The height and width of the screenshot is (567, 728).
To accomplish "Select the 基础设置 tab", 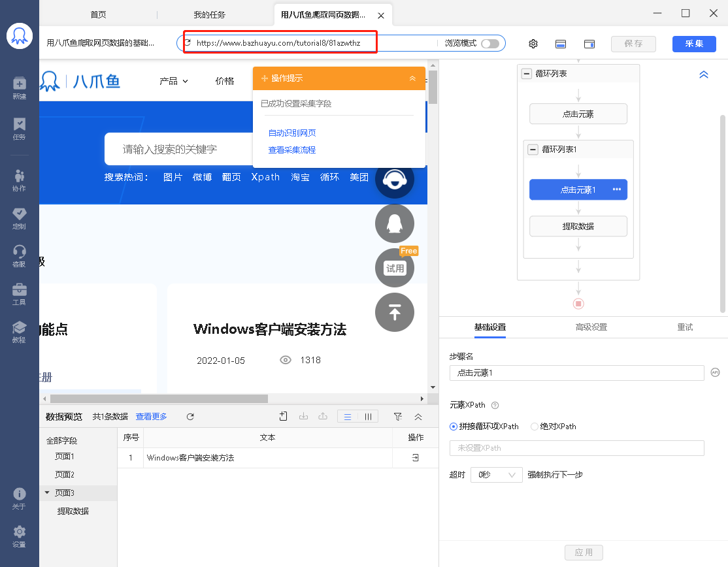I will [490, 327].
